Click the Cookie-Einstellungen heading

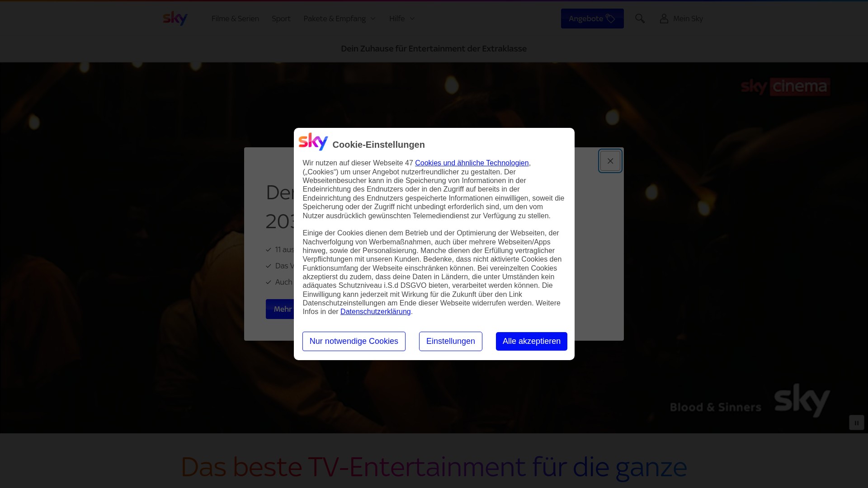pos(378,145)
